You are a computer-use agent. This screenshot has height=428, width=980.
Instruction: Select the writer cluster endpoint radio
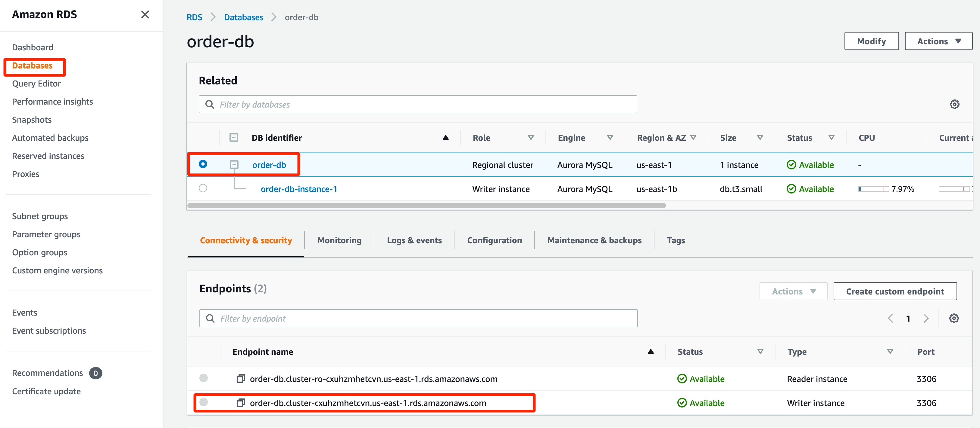click(x=204, y=402)
